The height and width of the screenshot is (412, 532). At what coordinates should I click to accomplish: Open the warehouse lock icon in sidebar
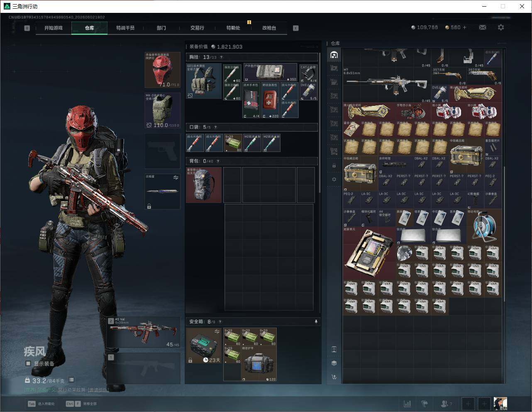(334, 165)
